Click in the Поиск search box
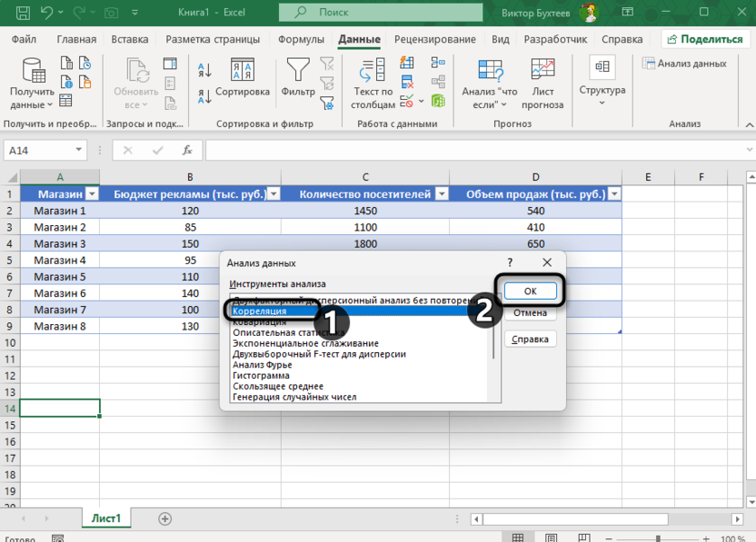Image resolution: width=756 pixels, height=542 pixels. (x=382, y=14)
